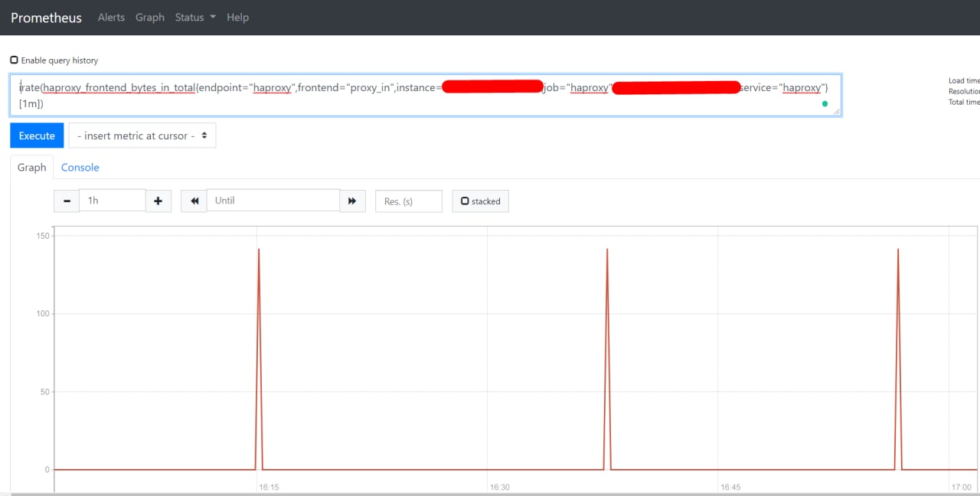Run the query with Execute
980x496 pixels.
pyautogui.click(x=37, y=135)
